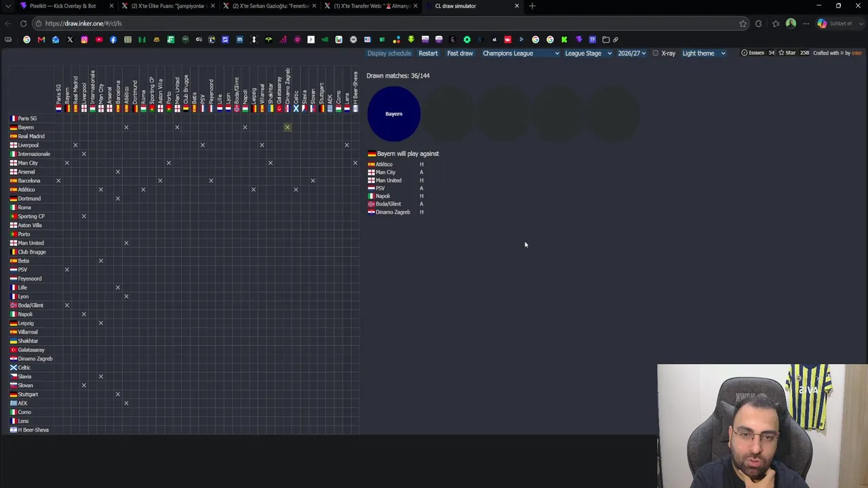Click the 'Drawn matches: 36/144' text
Image resolution: width=868 pixels, height=488 pixels.
pyautogui.click(x=398, y=75)
